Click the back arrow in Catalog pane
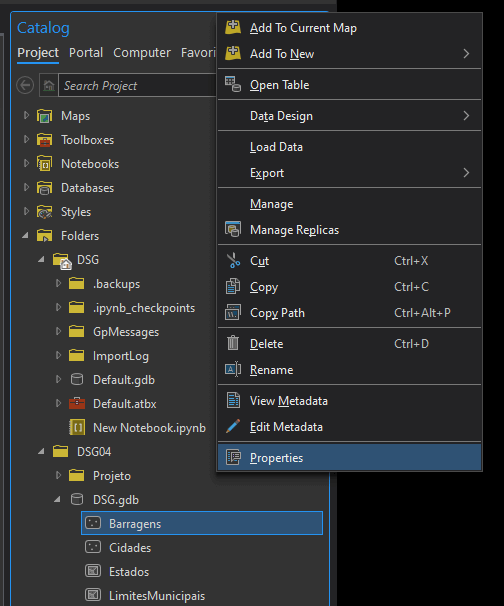This screenshot has width=504, height=606. pos(25,85)
